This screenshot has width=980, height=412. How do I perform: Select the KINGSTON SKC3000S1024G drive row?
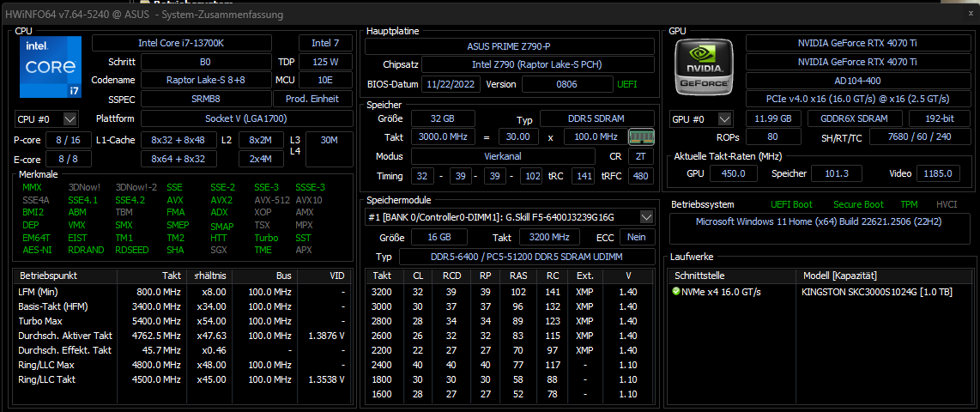[822, 292]
